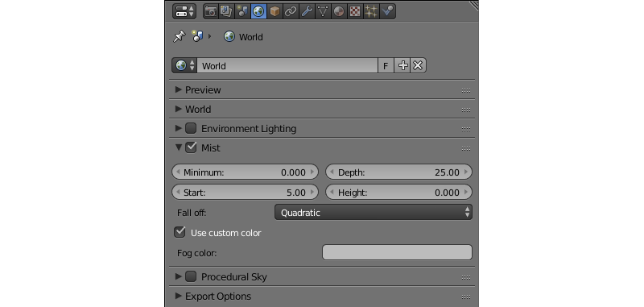Viewport: 644px width, 307px height.
Task: Open the Physics properties tab
Action: click(387, 11)
